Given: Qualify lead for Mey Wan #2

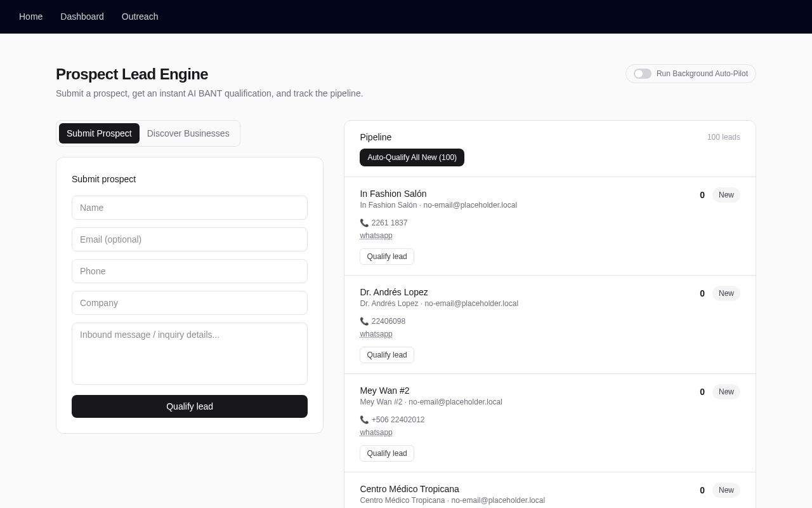Looking at the screenshot, I should [387, 453].
